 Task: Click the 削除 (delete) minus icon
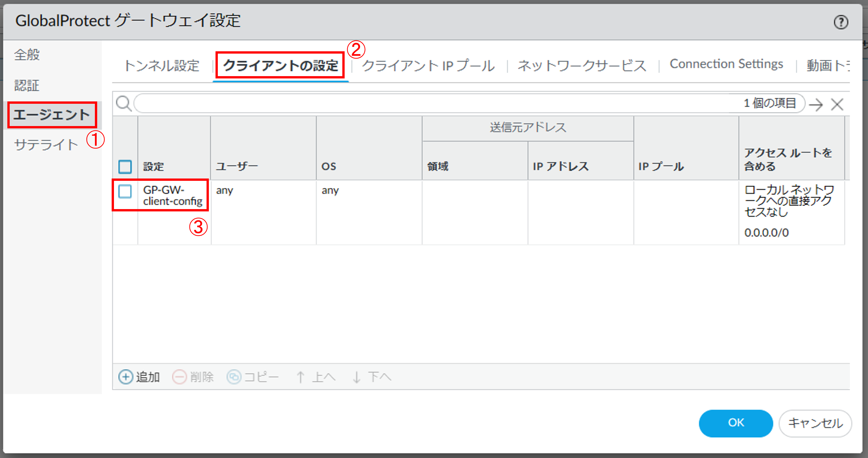[179, 377]
